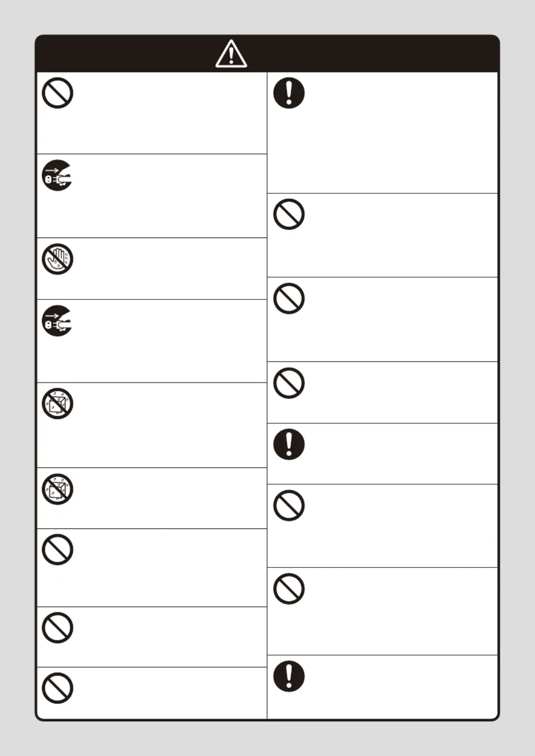Click the unplug icon above the wet-hands icon
535x756 pixels.
pos(57,175)
